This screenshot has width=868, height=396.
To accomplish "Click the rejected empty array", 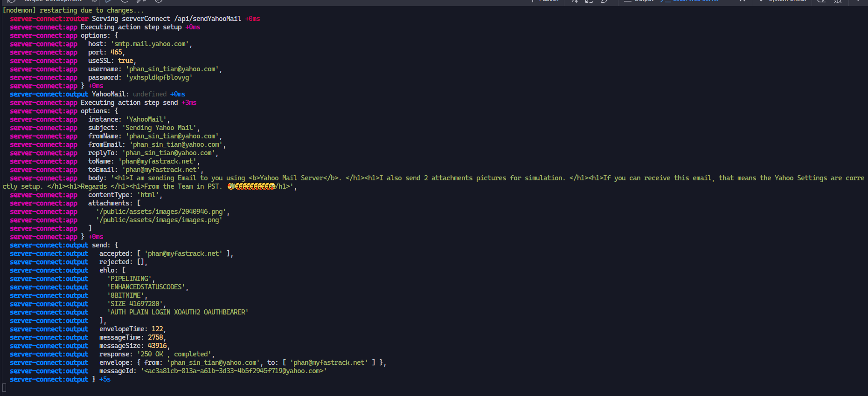I will pyautogui.click(x=140, y=262).
